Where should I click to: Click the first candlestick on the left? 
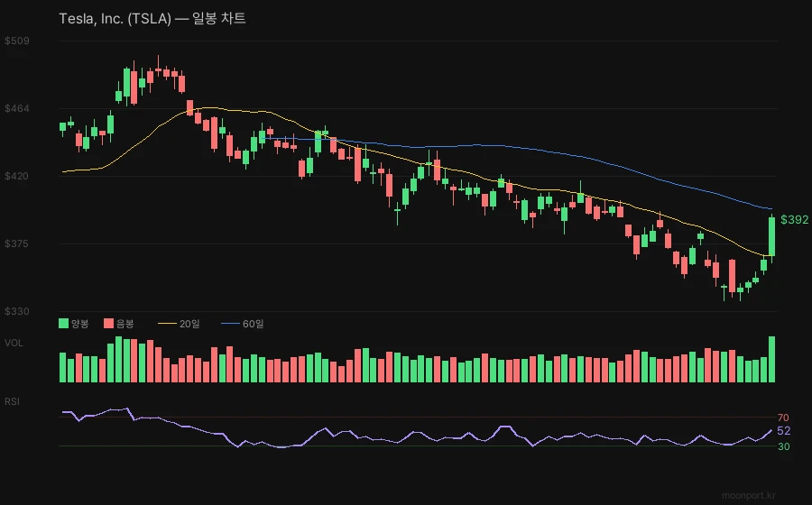point(63,127)
